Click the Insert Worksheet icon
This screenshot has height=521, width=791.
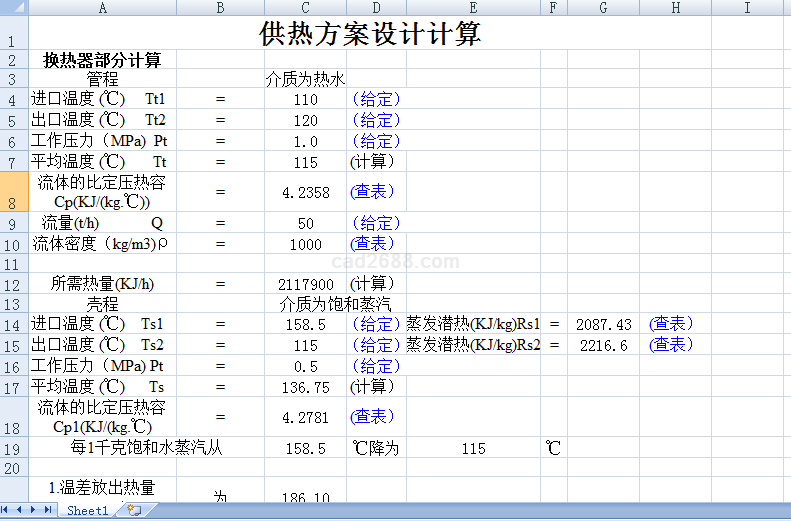(x=134, y=510)
